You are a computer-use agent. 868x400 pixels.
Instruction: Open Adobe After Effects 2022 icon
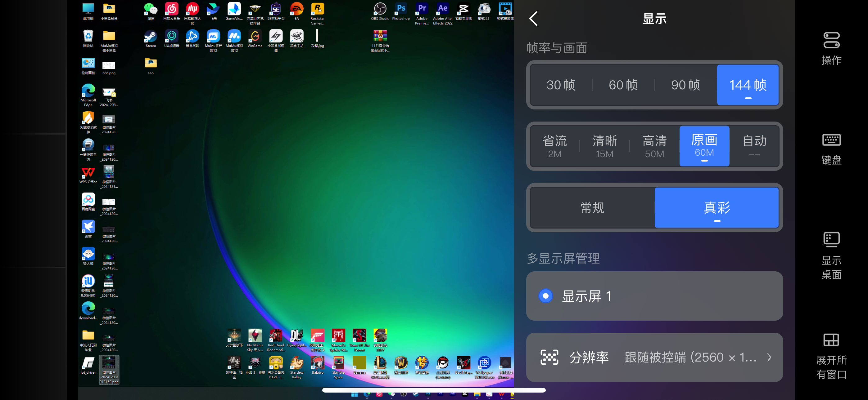point(443,13)
